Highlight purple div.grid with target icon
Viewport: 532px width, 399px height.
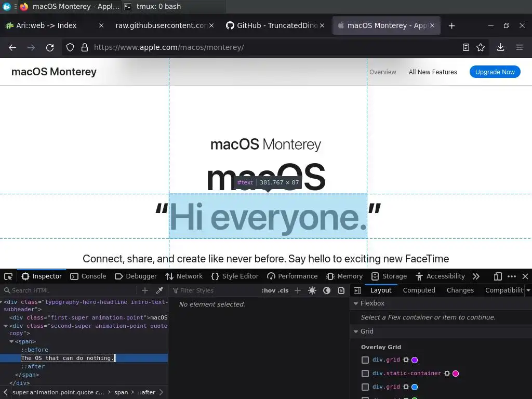(x=406, y=360)
